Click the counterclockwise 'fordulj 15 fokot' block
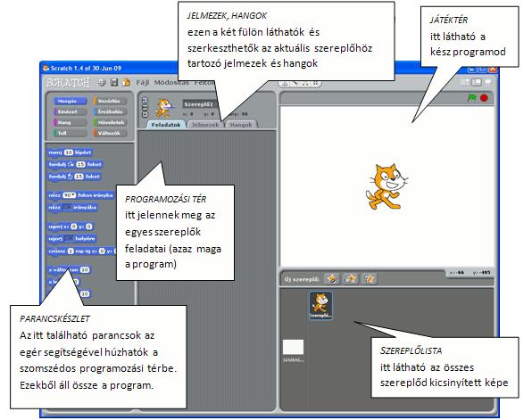Viewport: 532px width, 420px height. click(74, 177)
